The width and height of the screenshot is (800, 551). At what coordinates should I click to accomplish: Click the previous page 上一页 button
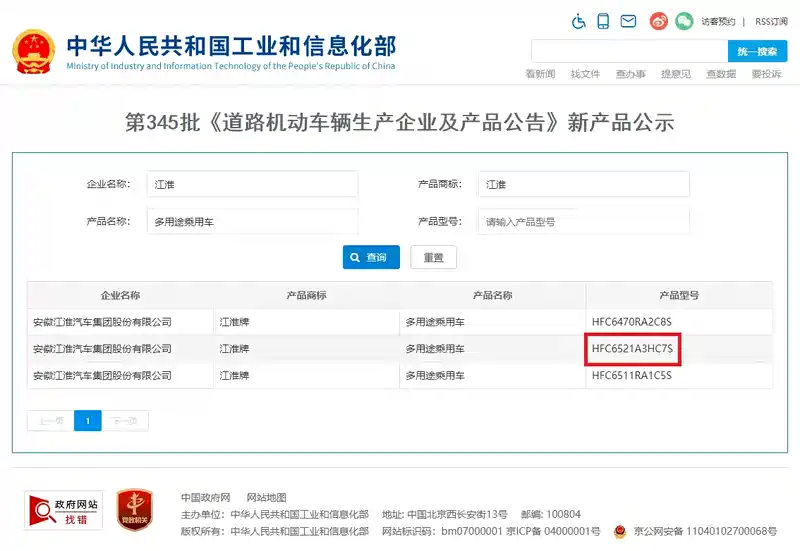tap(51, 421)
